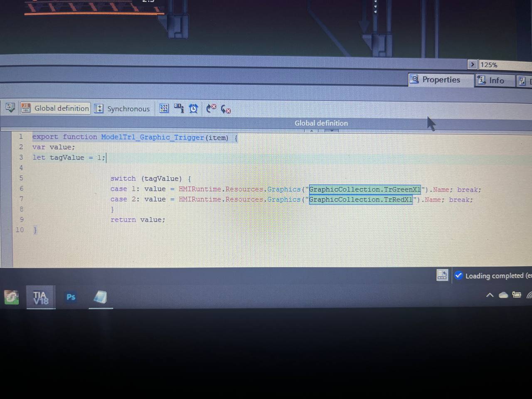
Task: Show hidden system tray icons
Action: 490,295
